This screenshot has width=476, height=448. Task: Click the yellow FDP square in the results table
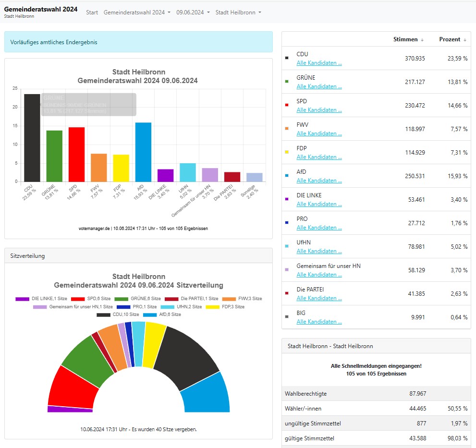click(287, 152)
